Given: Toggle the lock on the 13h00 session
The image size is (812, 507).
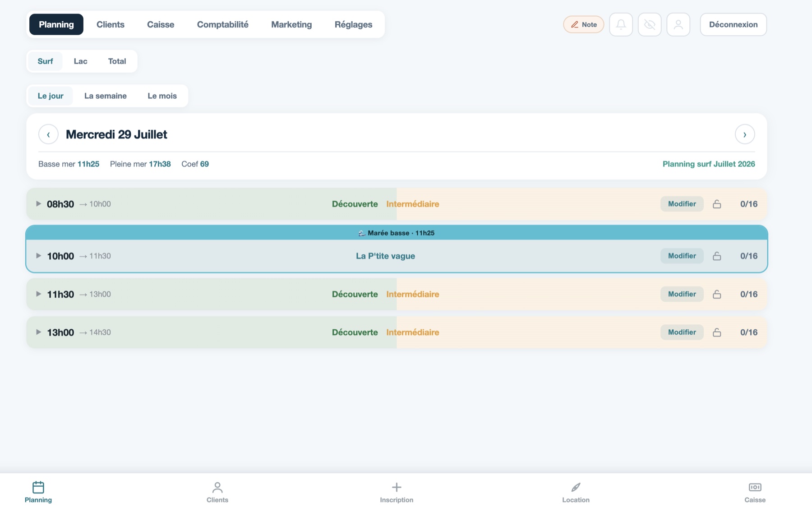Looking at the screenshot, I should pos(717,332).
